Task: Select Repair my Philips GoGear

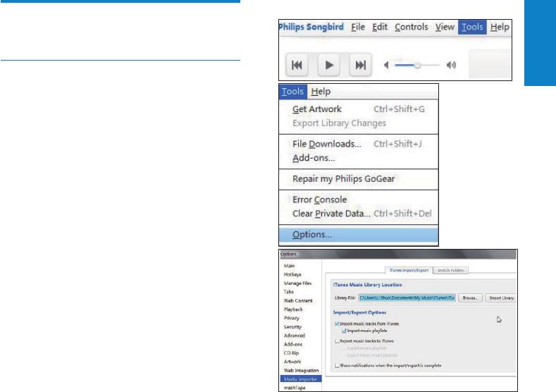Action: [359, 179]
